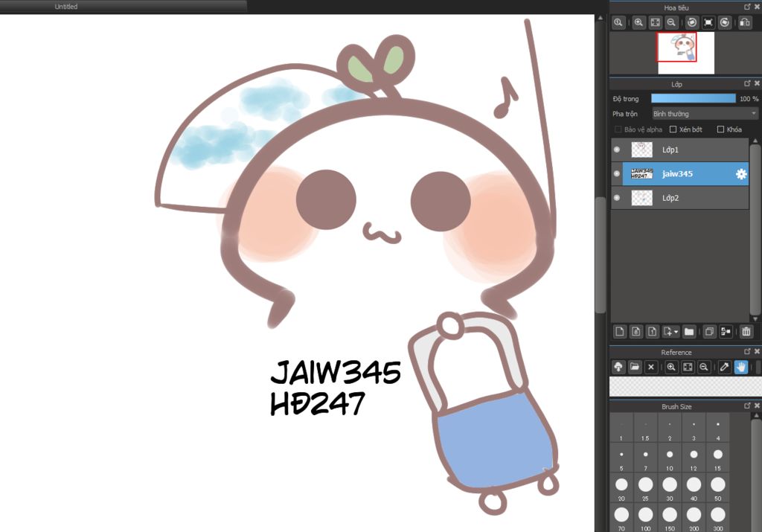
Task: Select the Reference eyedropper tool
Action: [725, 368]
